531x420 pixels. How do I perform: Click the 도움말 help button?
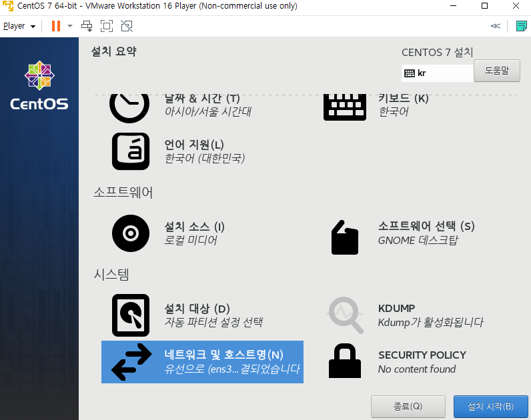497,71
